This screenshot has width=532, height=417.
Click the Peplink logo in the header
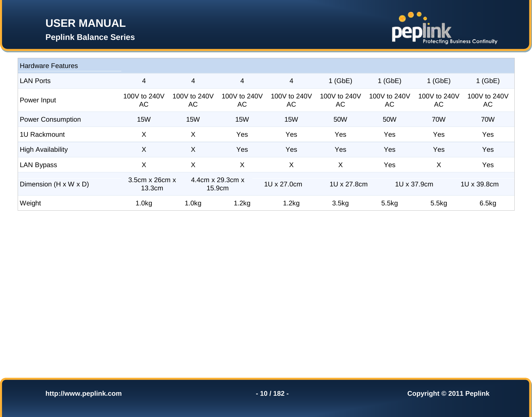tap(444, 28)
